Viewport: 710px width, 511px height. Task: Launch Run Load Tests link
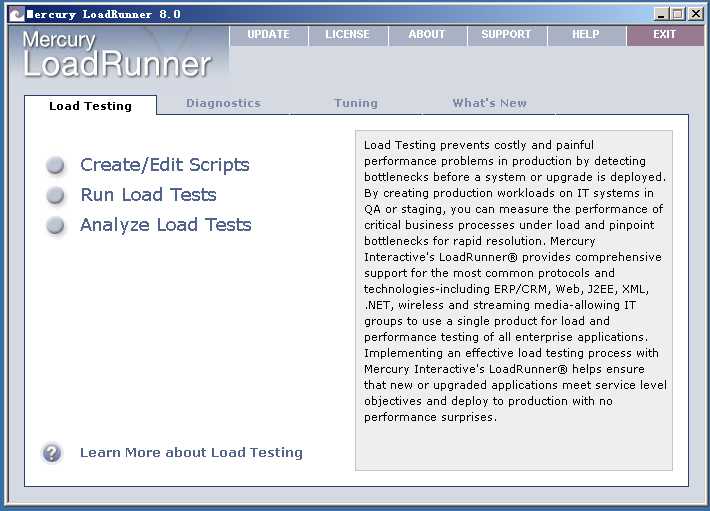pyautogui.click(x=149, y=195)
